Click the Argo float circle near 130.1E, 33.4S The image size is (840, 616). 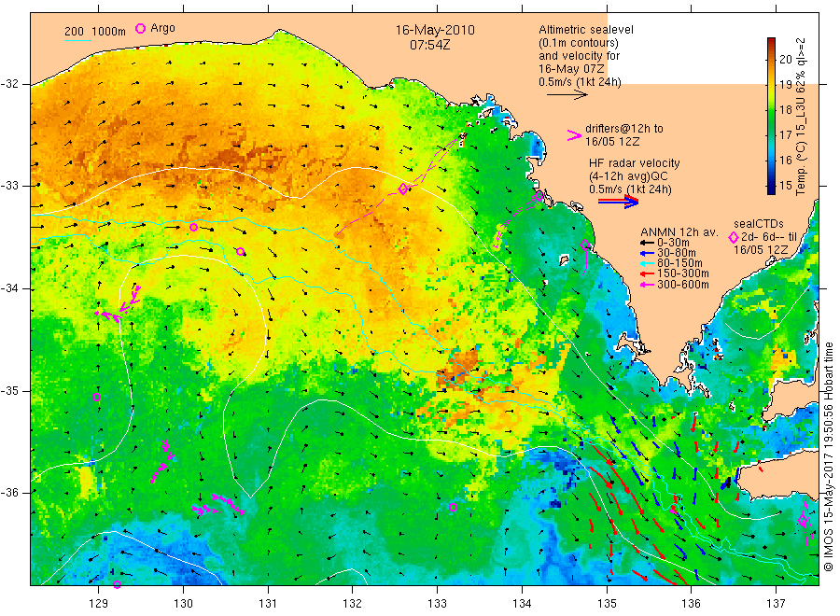coord(193,227)
